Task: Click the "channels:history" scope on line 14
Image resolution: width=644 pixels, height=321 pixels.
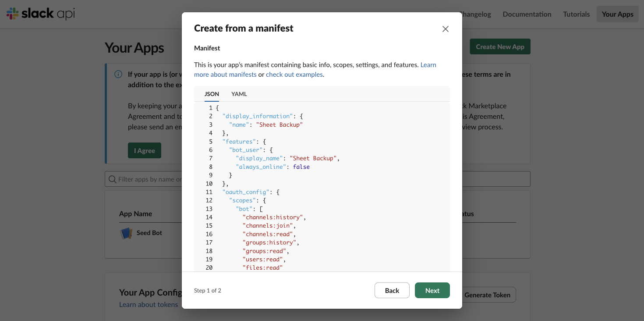Action: click(x=273, y=217)
